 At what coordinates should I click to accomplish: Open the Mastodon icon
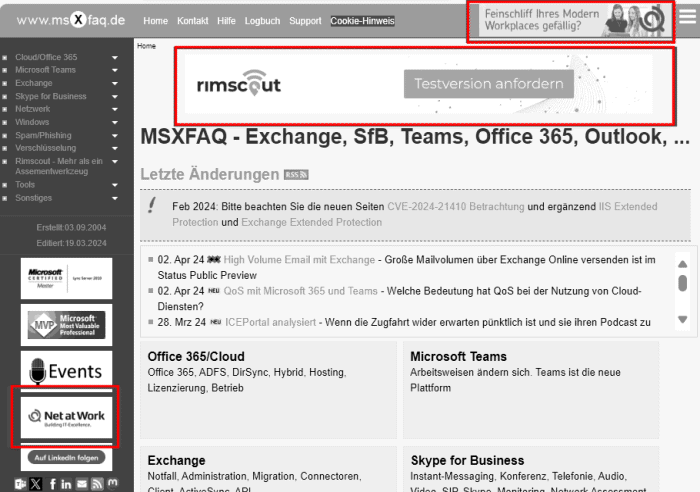[112, 484]
